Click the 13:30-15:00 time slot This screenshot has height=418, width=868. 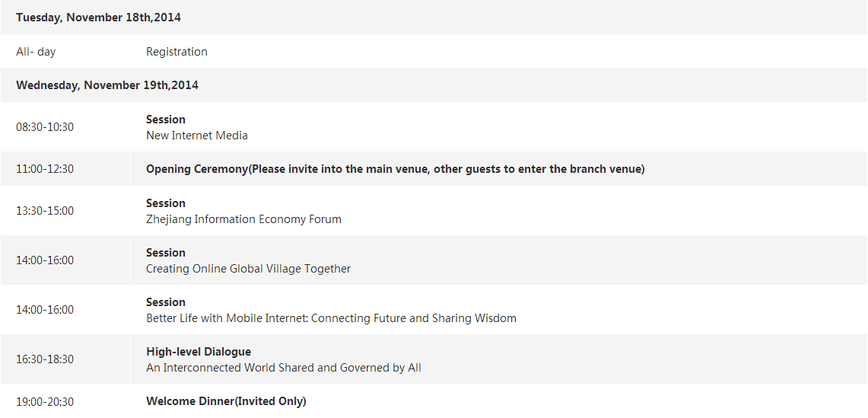coord(45,211)
